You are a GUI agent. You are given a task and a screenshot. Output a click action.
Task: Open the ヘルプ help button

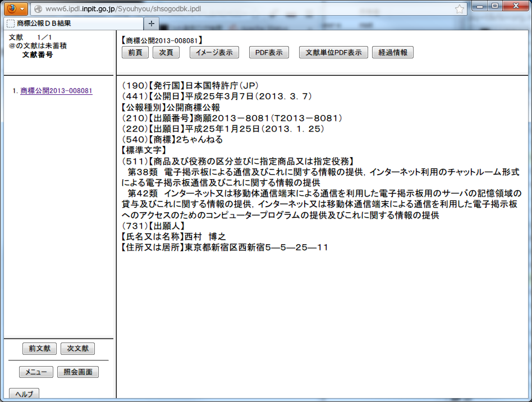tap(24, 394)
